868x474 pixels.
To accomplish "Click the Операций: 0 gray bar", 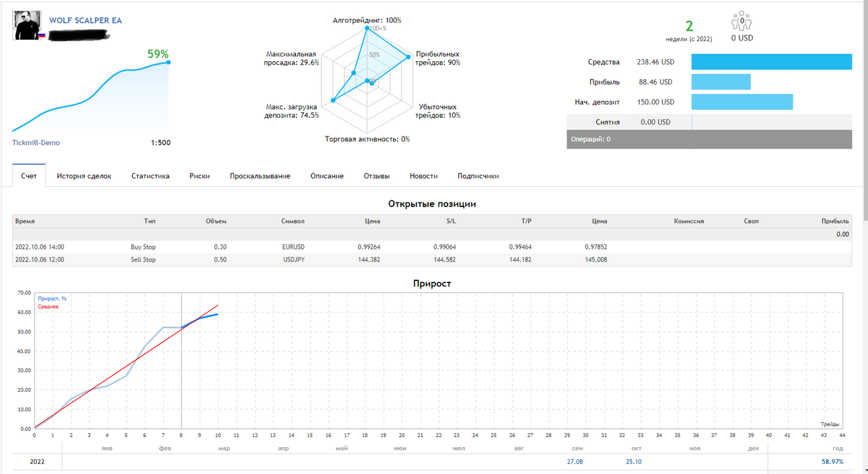I will (x=709, y=139).
